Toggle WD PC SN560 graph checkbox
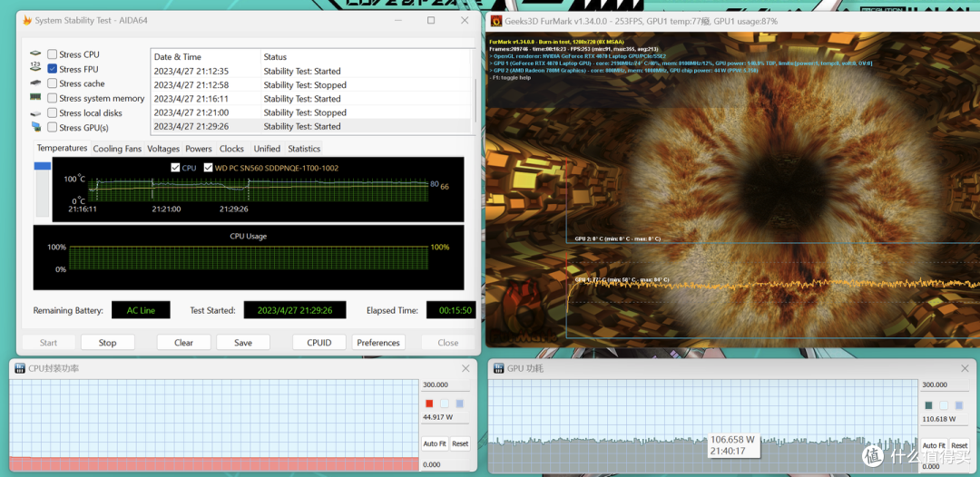 point(208,168)
